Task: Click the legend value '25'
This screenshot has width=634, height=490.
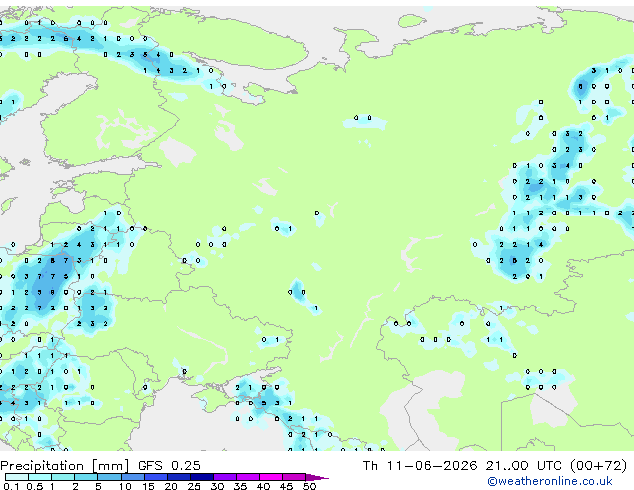Action: point(194,486)
